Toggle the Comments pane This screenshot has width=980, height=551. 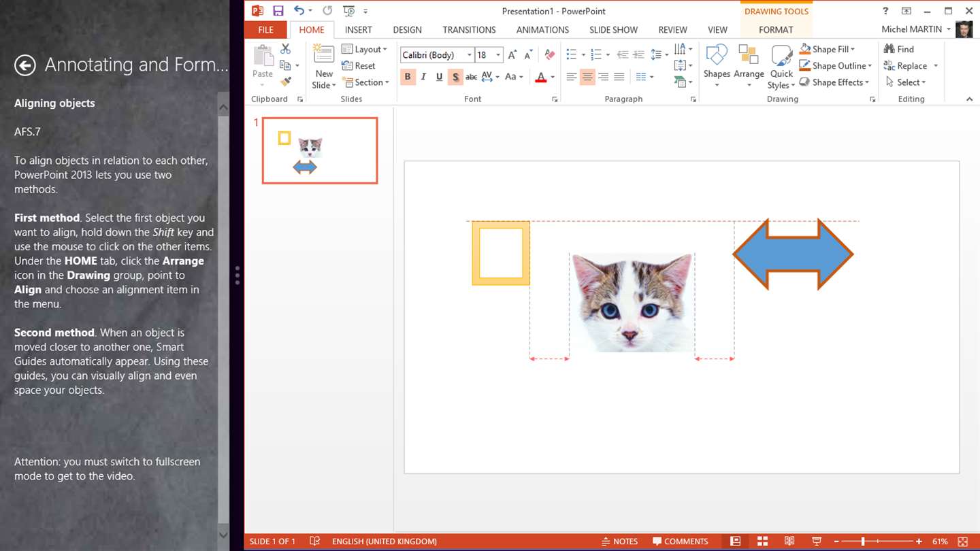pos(681,541)
